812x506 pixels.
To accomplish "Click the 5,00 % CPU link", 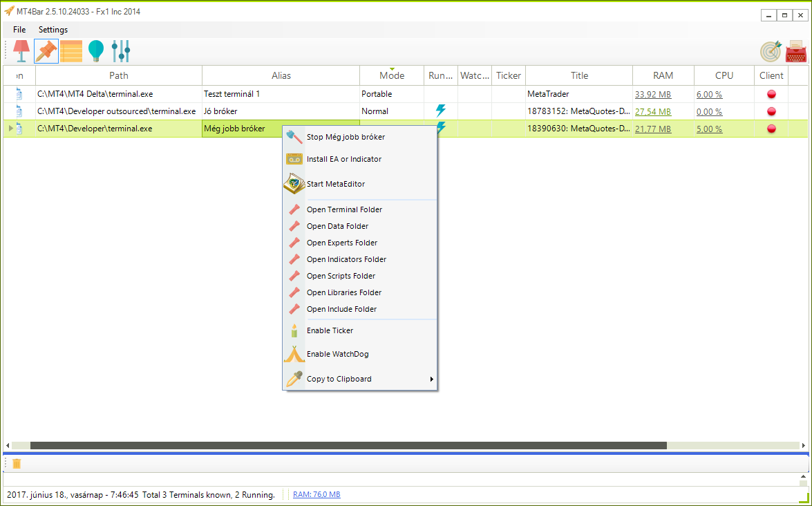I will (710, 129).
